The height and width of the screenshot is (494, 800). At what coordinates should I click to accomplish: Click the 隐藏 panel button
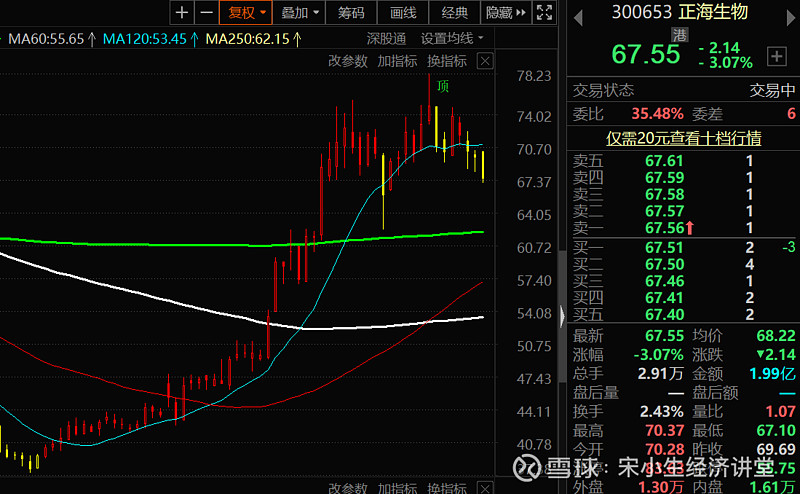click(x=506, y=12)
